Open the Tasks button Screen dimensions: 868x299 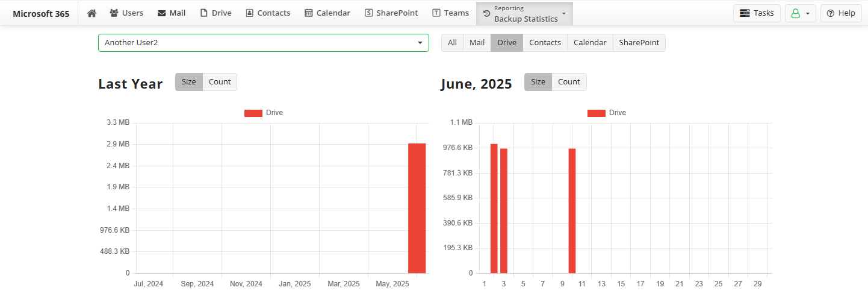click(x=757, y=13)
